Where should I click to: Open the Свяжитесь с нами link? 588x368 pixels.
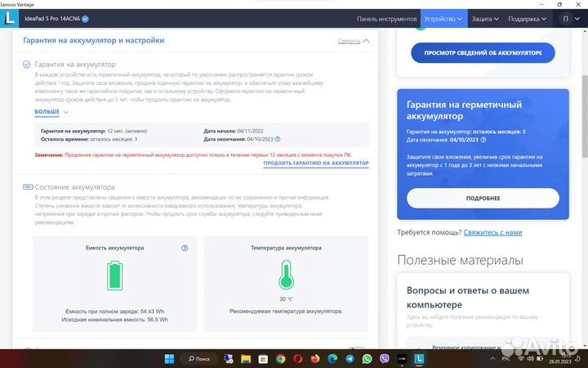(492, 232)
